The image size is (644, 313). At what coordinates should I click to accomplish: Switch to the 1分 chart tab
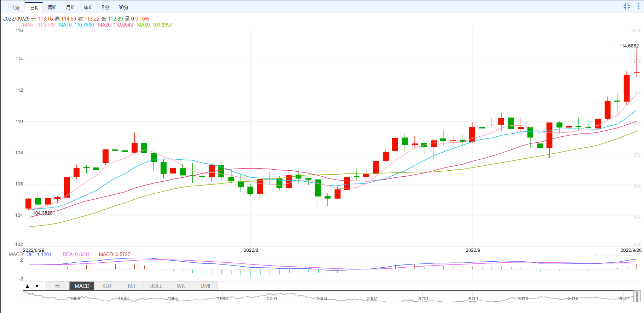(x=16, y=7)
